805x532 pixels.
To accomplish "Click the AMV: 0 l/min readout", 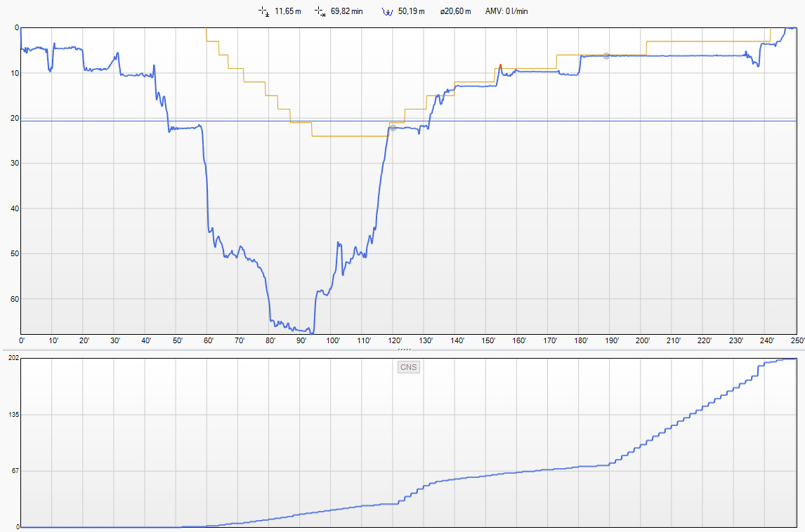I will [x=509, y=11].
